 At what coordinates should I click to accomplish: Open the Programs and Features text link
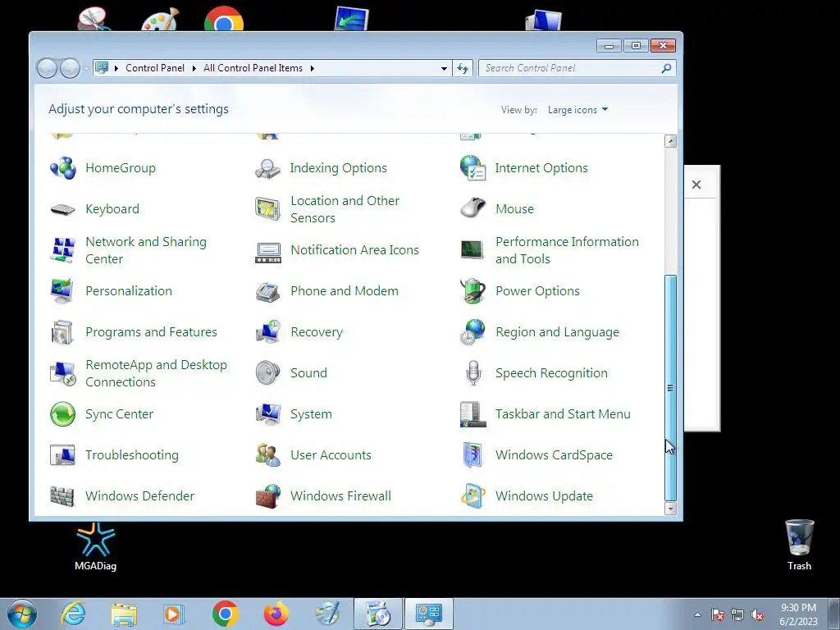coord(151,332)
